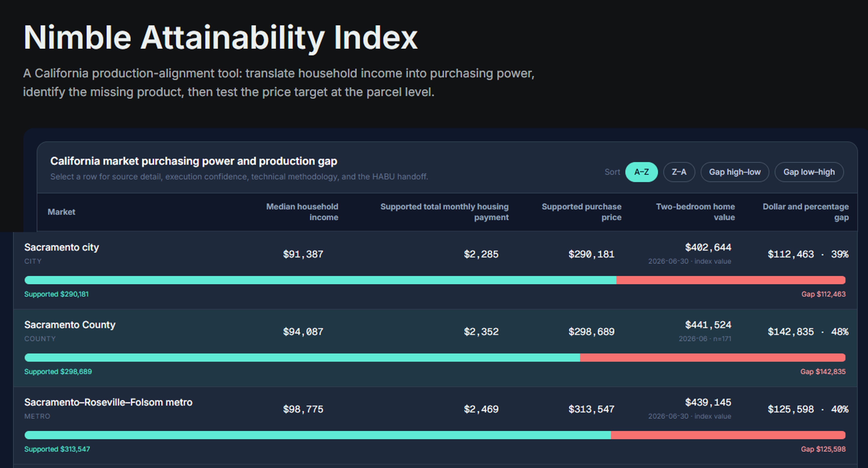Screen dimensions: 868x468
Task: Click Median household income column header
Action: (x=302, y=212)
